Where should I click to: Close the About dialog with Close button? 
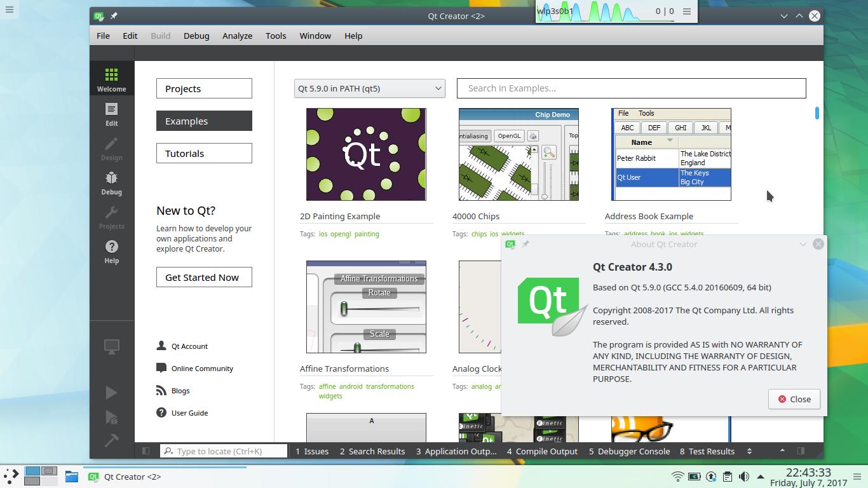(x=794, y=399)
